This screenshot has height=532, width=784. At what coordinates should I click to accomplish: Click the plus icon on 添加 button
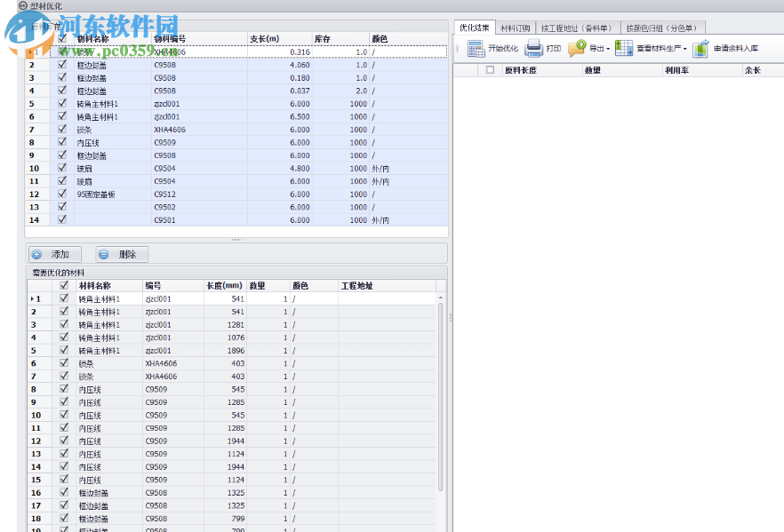[38, 254]
